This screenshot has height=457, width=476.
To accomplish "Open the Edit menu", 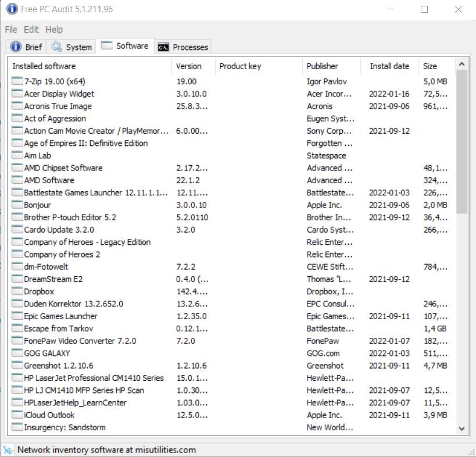I will (31, 30).
